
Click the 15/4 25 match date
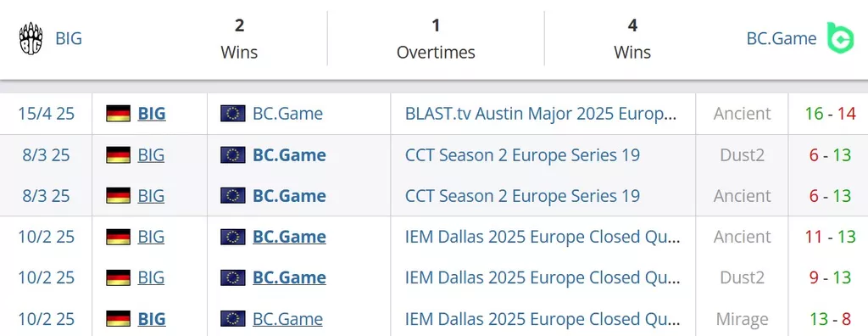[x=46, y=114]
